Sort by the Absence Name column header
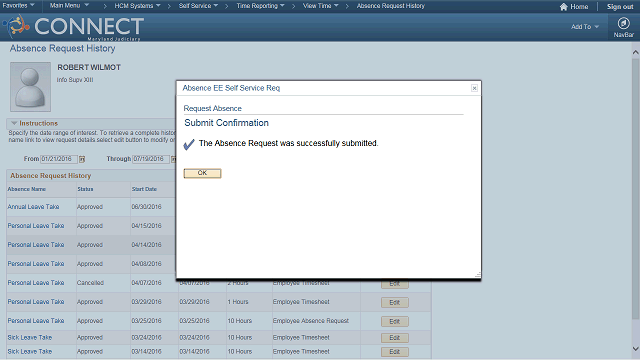The height and width of the screenshot is (360, 640). click(x=27, y=189)
